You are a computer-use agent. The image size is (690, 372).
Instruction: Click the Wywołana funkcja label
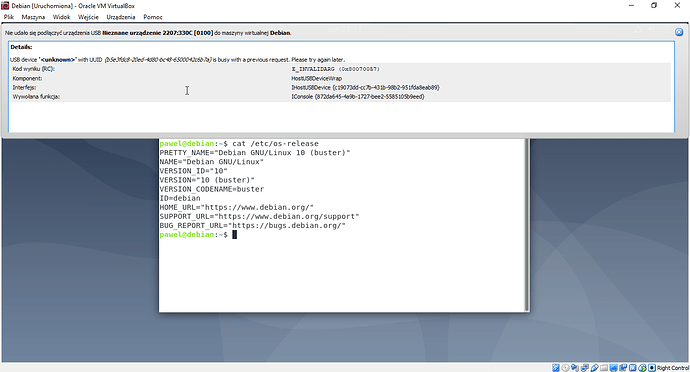[36, 97]
